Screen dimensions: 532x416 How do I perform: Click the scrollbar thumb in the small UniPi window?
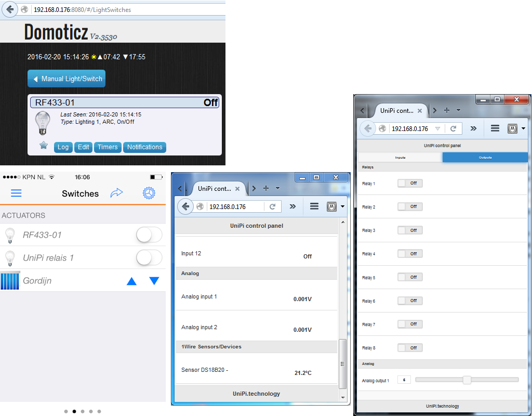click(x=343, y=363)
